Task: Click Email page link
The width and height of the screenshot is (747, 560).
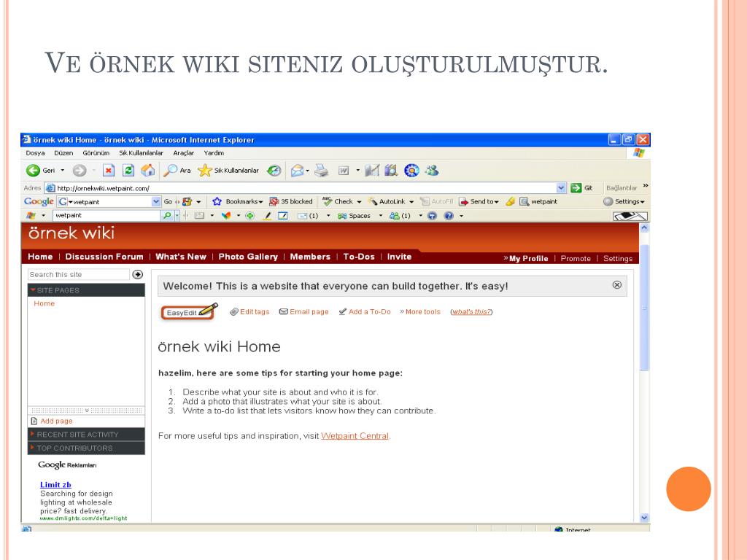Action: 304,312
